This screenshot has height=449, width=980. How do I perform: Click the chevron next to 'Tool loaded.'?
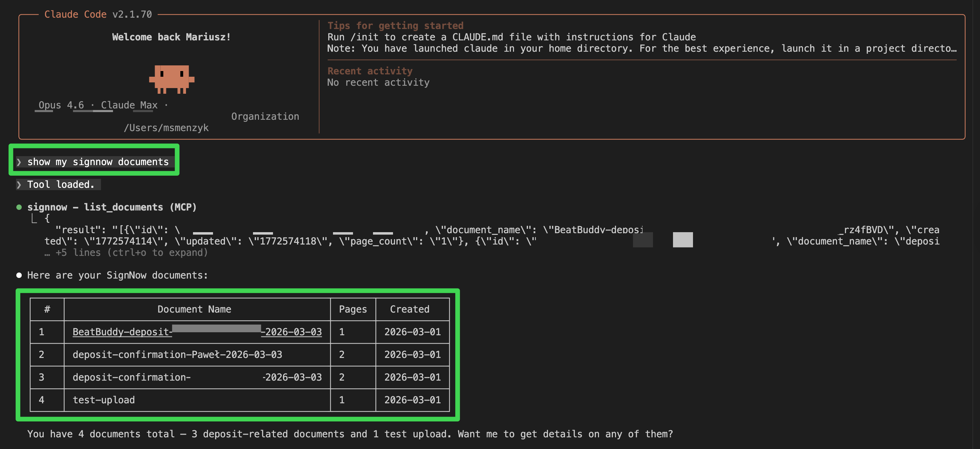click(19, 184)
